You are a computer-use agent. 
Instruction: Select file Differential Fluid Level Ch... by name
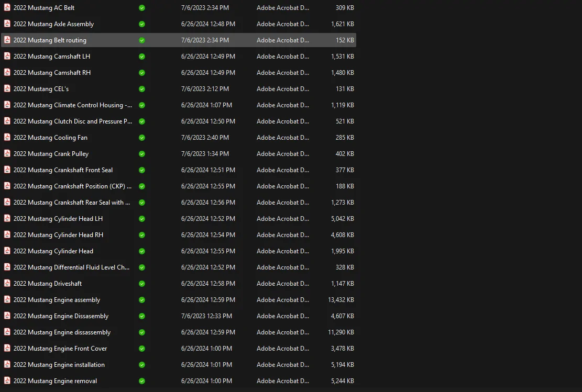tap(71, 267)
